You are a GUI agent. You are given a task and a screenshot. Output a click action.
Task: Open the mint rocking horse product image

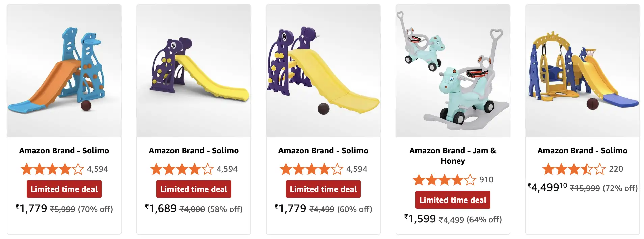coord(452,69)
